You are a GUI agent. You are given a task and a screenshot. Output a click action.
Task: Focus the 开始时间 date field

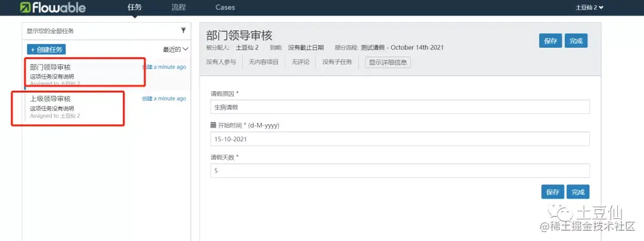[x=400, y=139]
